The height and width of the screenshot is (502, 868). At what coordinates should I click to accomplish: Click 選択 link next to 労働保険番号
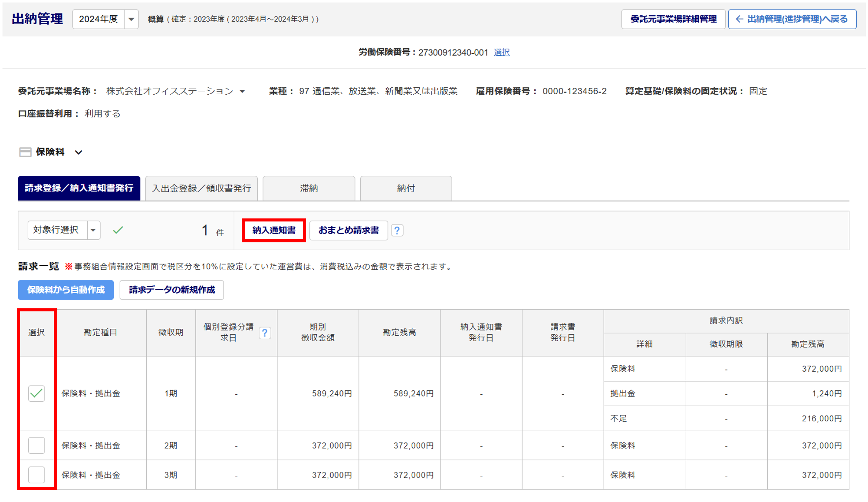[x=501, y=53]
